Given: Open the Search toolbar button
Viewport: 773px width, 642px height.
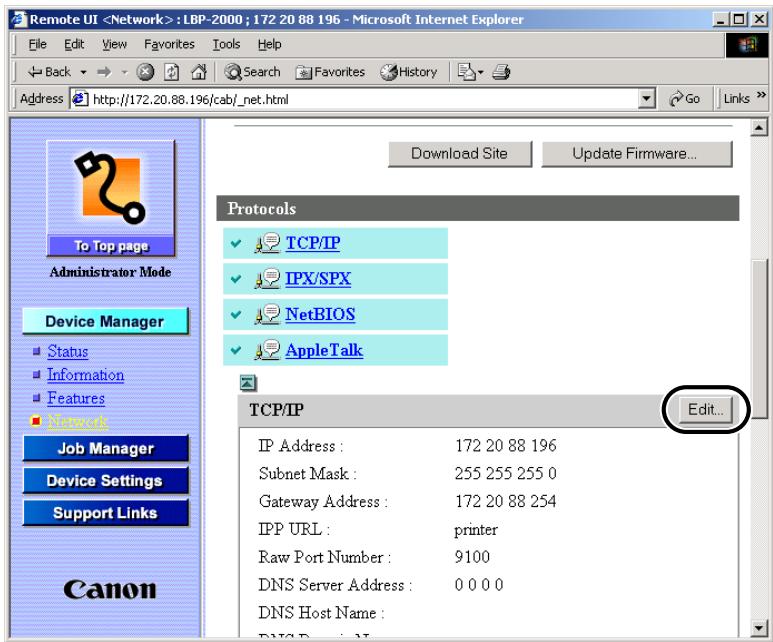Looking at the screenshot, I should click(x=252, y=72).
